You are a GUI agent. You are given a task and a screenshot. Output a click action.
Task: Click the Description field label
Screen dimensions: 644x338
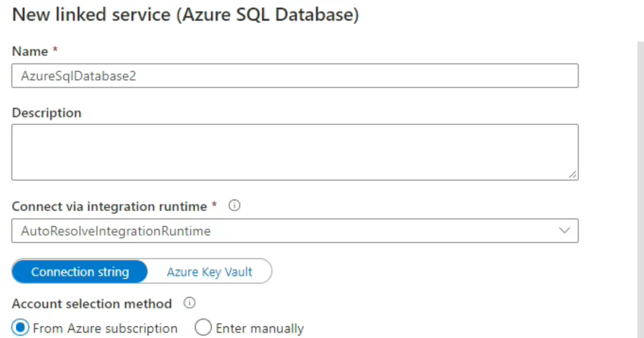(x=47, y=113)
